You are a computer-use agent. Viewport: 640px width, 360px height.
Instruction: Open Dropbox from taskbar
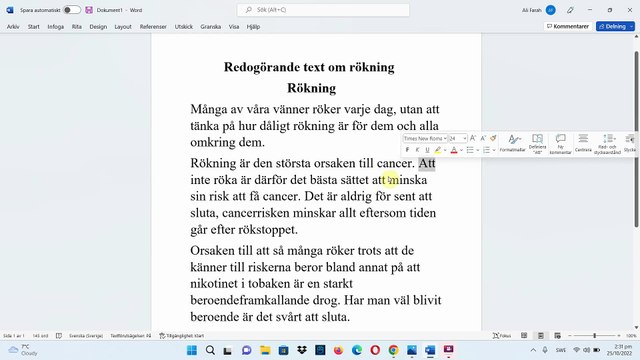click(x=302, y=350)
